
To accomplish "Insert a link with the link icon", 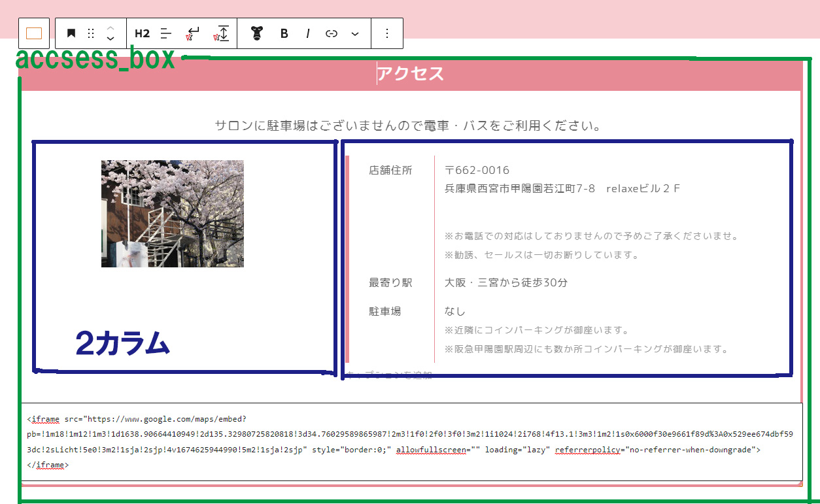I will (332, 33).
